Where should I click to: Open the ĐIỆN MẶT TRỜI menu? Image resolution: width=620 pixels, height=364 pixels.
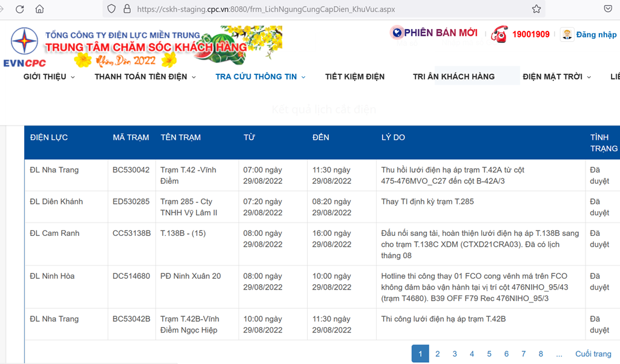point(556,77)
